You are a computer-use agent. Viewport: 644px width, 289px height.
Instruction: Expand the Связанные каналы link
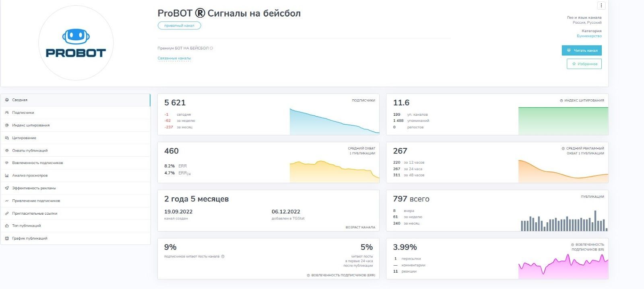coord(174,58)
